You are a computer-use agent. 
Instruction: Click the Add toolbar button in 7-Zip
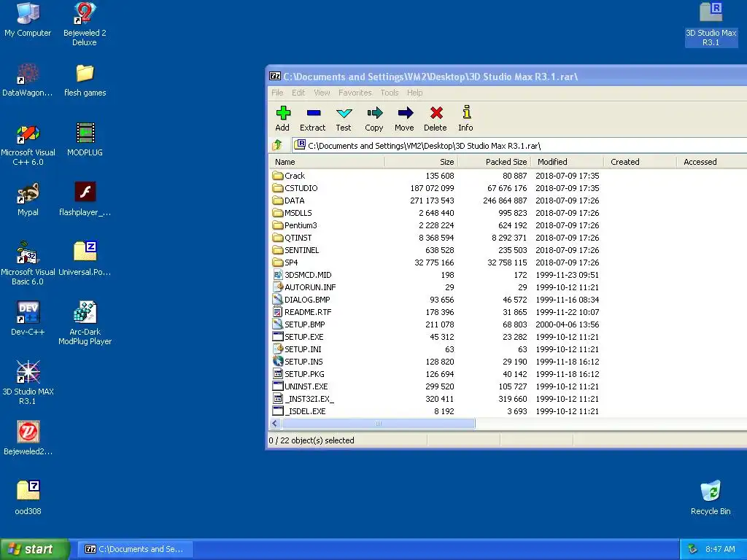tap(282, 119)
